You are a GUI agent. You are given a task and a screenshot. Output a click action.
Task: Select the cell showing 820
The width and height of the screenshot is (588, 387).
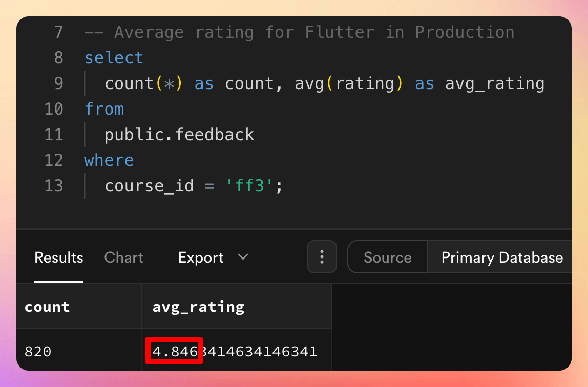38,352
